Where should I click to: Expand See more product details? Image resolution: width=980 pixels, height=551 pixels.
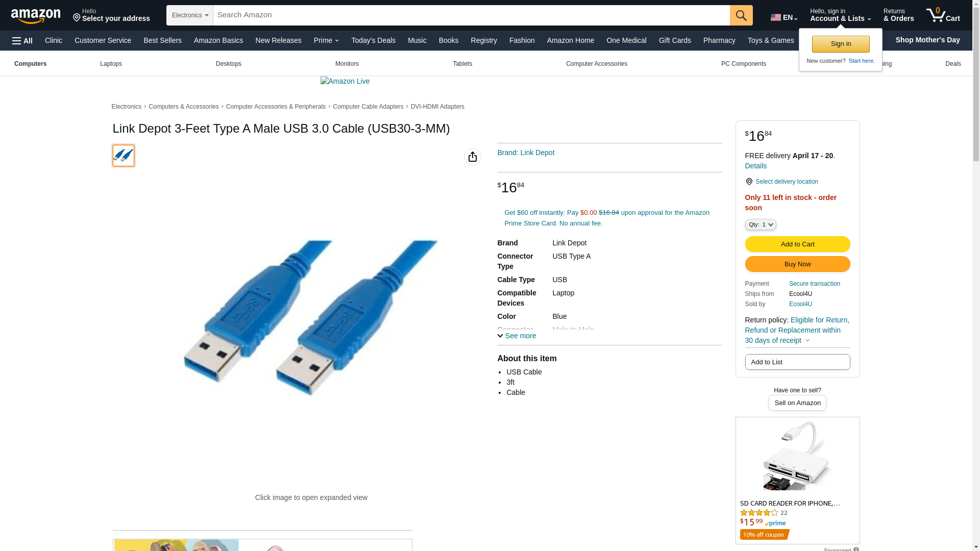[x=517, y=336]
